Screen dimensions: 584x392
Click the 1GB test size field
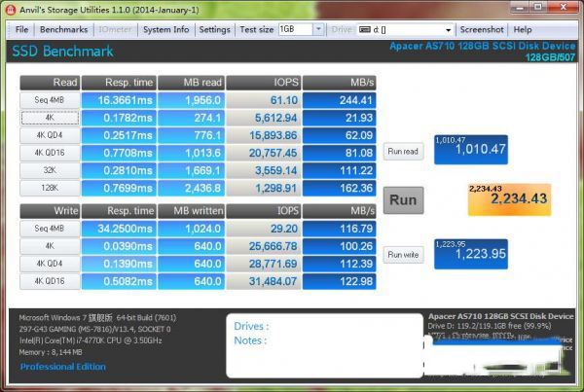click(x=296, y=29)
